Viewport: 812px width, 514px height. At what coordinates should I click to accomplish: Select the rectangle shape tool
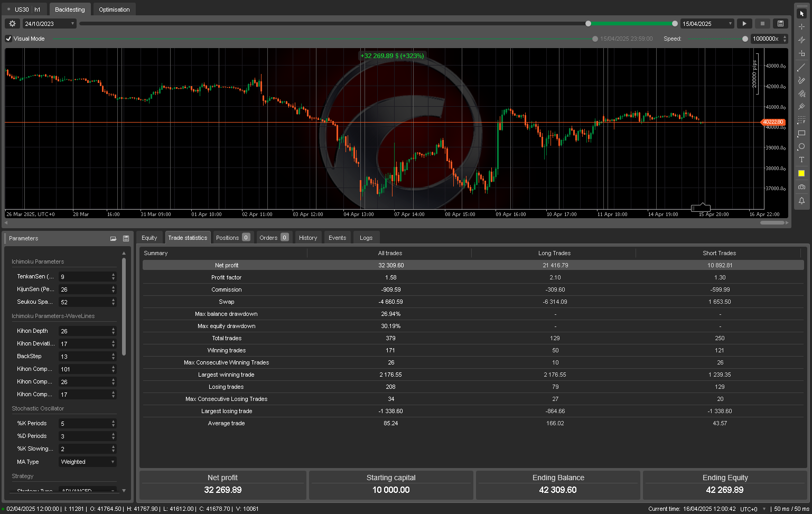pos(801,133)
